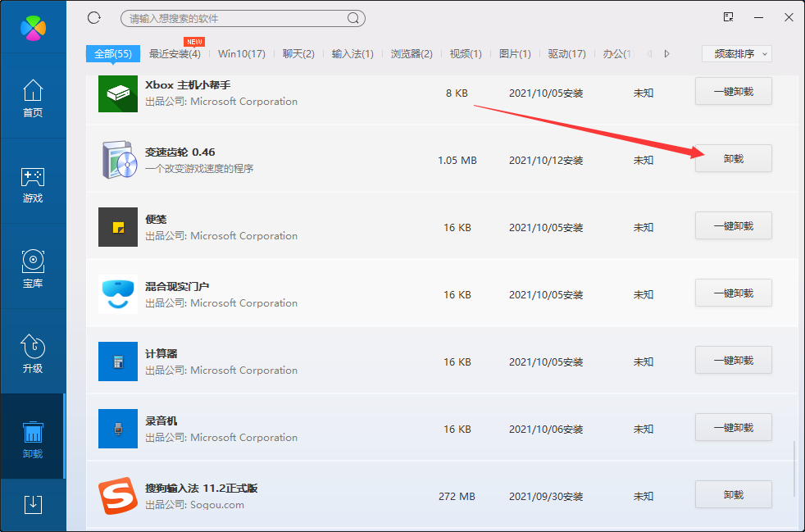
Task: Show previous category tabs with left arrow
Action: pos(649,53)
